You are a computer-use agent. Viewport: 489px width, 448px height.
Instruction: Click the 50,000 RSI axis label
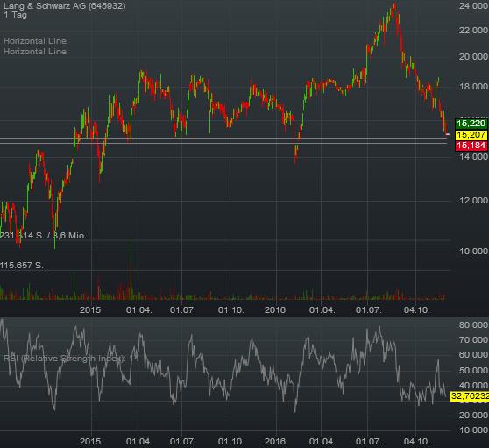tap(473, 370)
